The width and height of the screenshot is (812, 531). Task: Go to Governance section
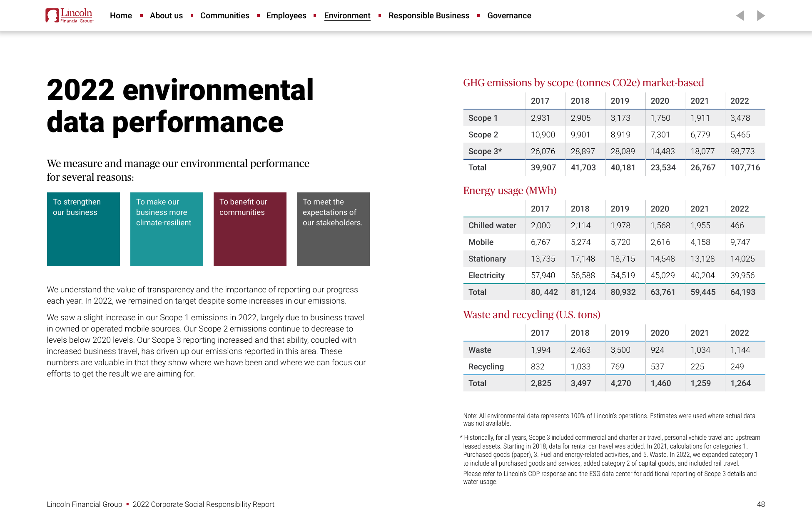click(509, 15)
